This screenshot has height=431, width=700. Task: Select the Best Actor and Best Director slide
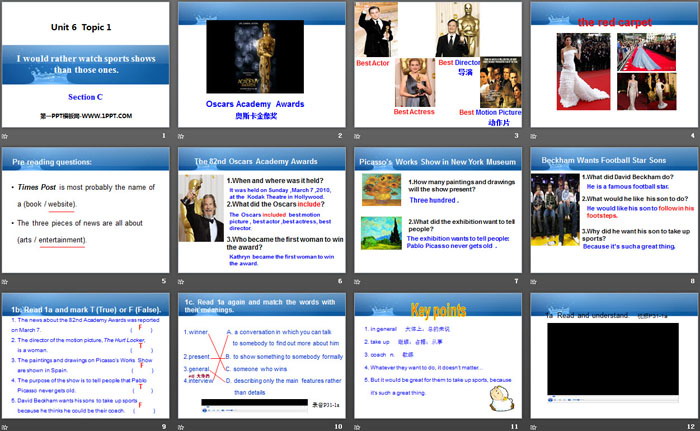[x=438, y=65]
